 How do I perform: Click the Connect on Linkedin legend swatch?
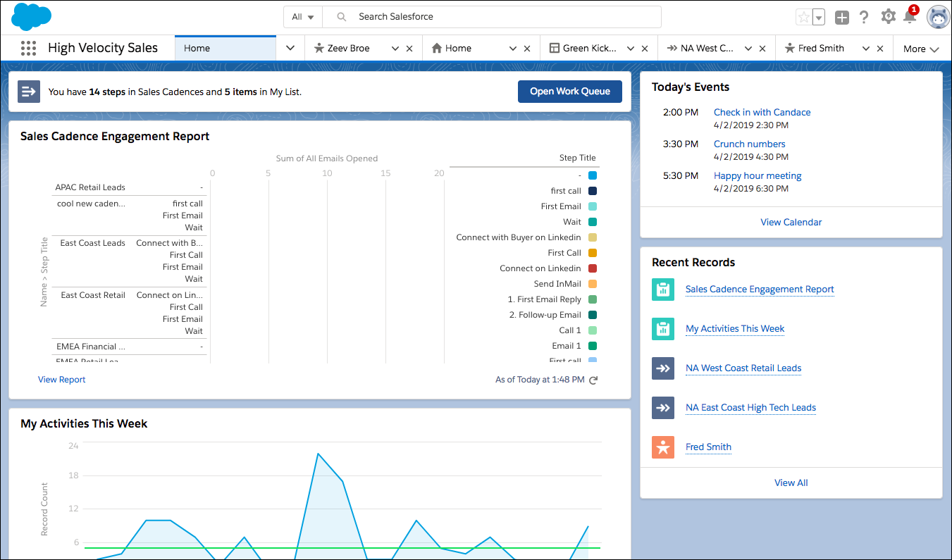coord(593,268)
